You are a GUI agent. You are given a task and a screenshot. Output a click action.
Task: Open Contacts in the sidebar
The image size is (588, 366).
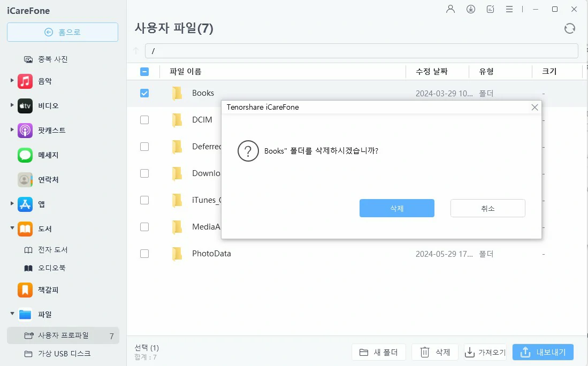coord(48,180)
